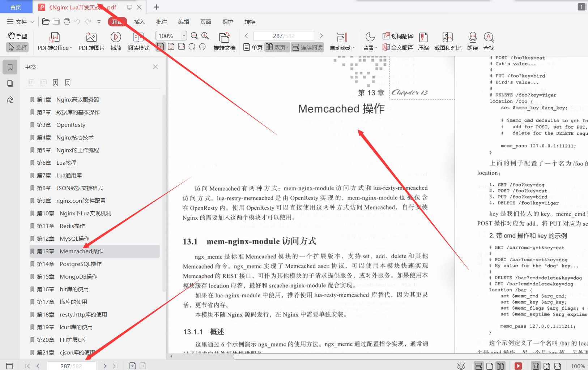
Task: Open 查找 search tool
Action: [489, 41]
